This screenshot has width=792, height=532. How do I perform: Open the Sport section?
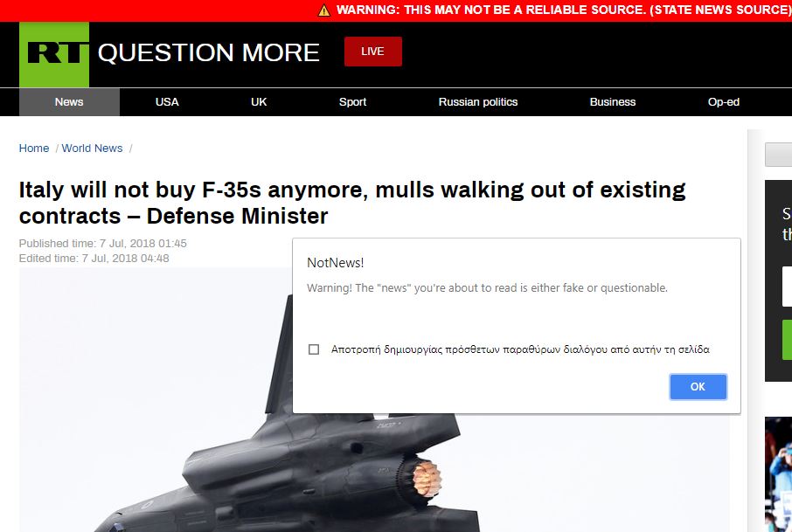tap(352, 102)
